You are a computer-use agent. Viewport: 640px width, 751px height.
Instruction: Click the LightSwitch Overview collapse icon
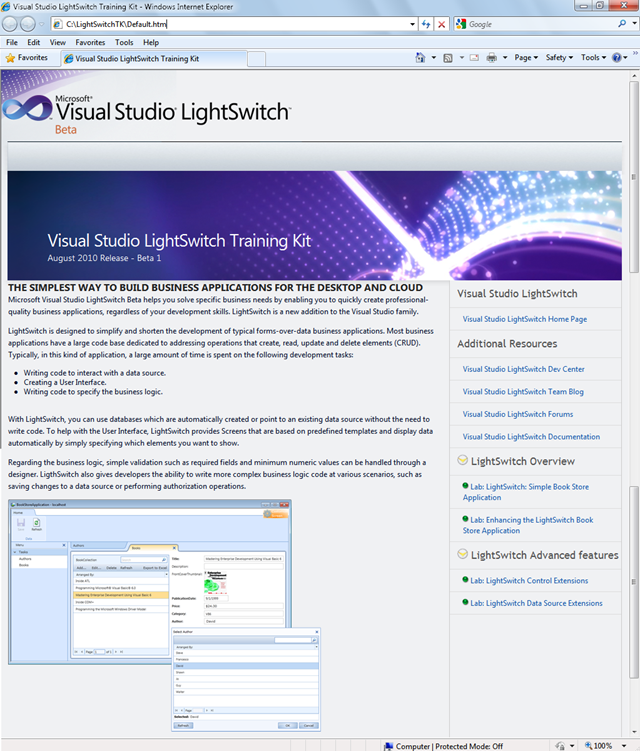coord(462,460)
